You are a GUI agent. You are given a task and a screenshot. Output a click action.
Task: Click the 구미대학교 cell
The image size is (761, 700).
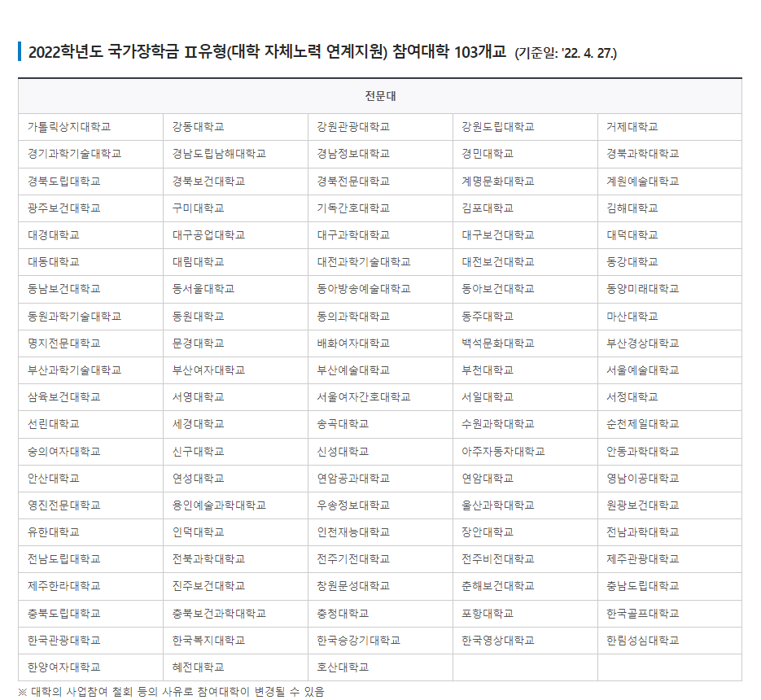[235, 208]
